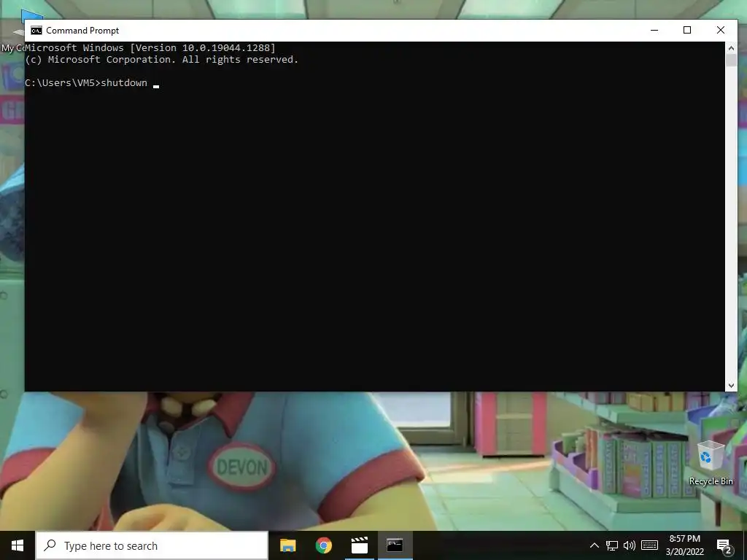
Task: Click the 'Microsoft Windows [Version 10.0.19044.1288]' line
Action: [x=150, y=47]
